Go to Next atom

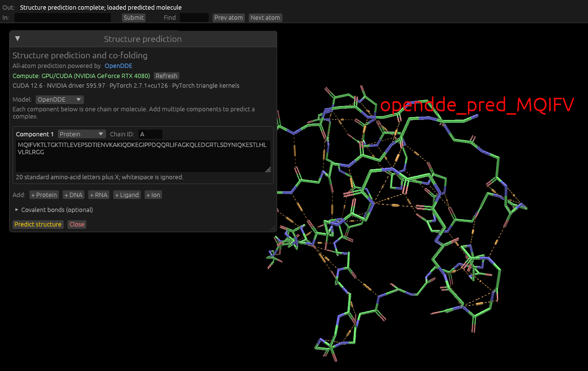point(265,17)
